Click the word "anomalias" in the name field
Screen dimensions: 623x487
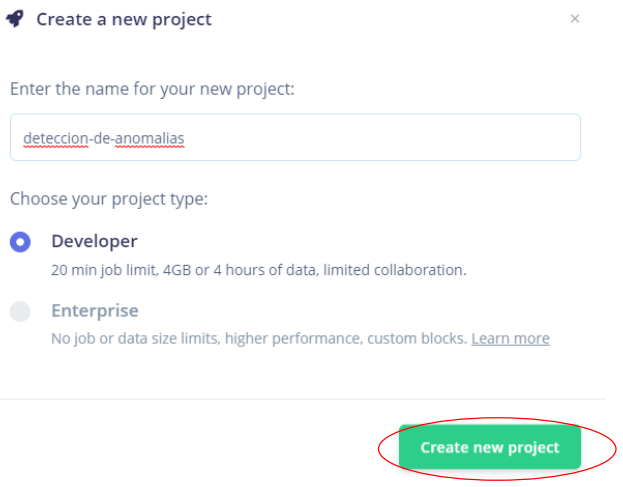point(151,139)
